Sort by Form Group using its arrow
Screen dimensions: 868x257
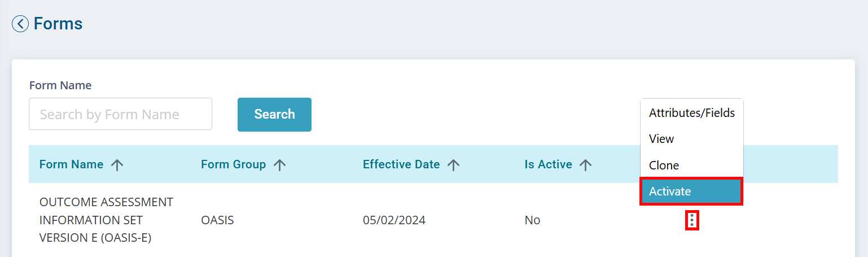pos(279,165)
